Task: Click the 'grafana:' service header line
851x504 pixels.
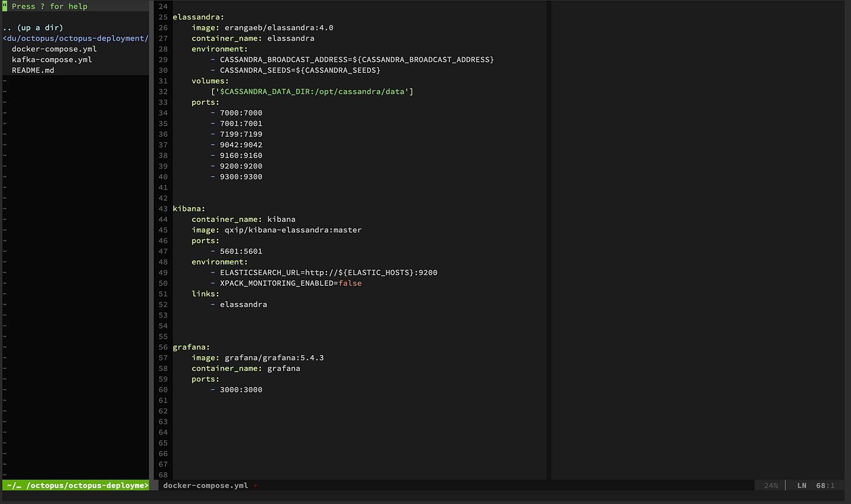Action: pyautogui.click(x=191, y=347)
